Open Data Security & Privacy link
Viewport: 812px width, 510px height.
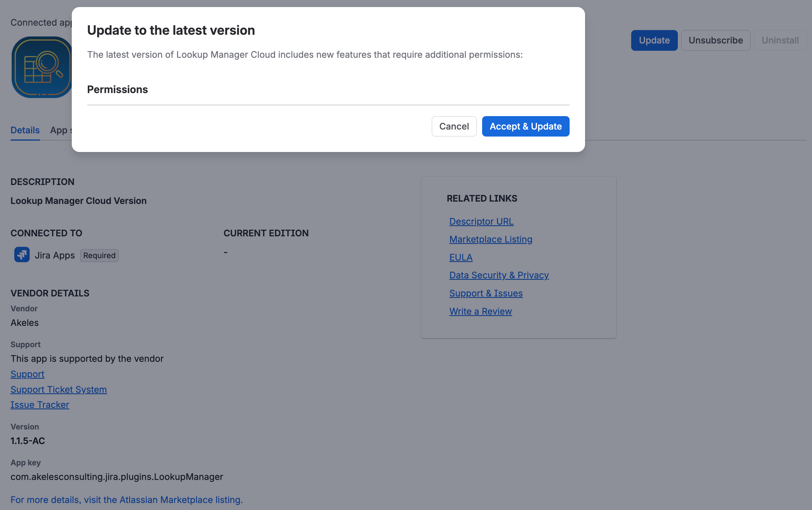[x=499, y=275]
